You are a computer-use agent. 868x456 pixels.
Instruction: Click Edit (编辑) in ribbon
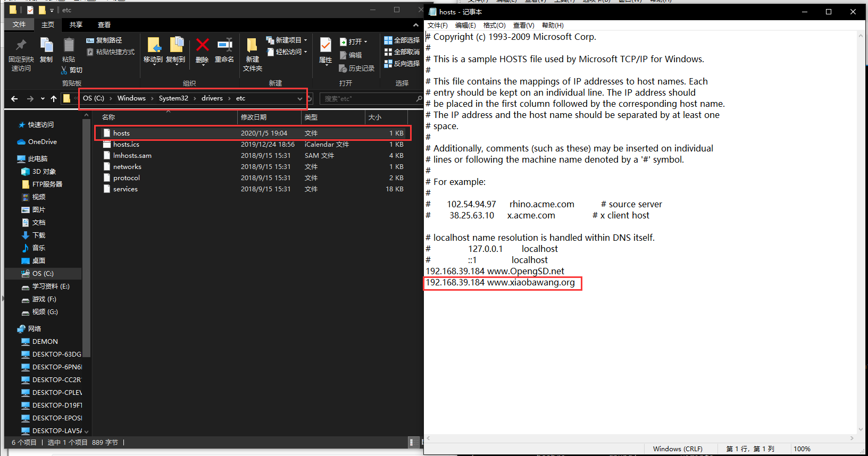pos(350,55)
